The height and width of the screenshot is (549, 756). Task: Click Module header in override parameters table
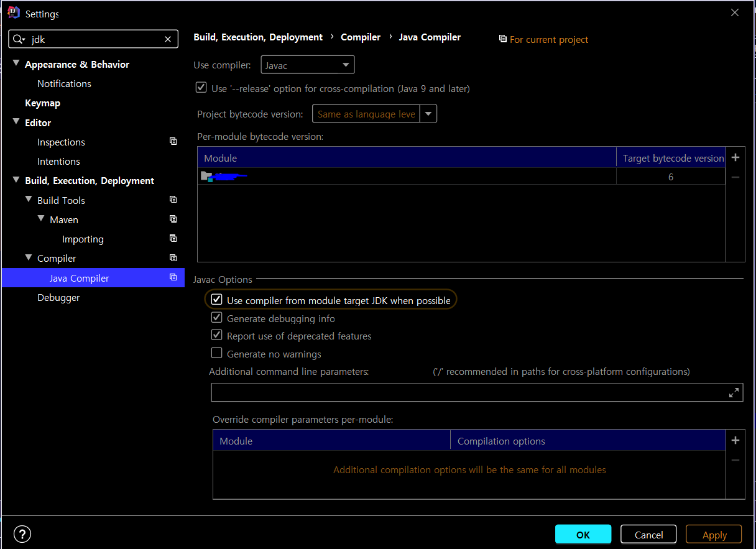tap(331, 441)
